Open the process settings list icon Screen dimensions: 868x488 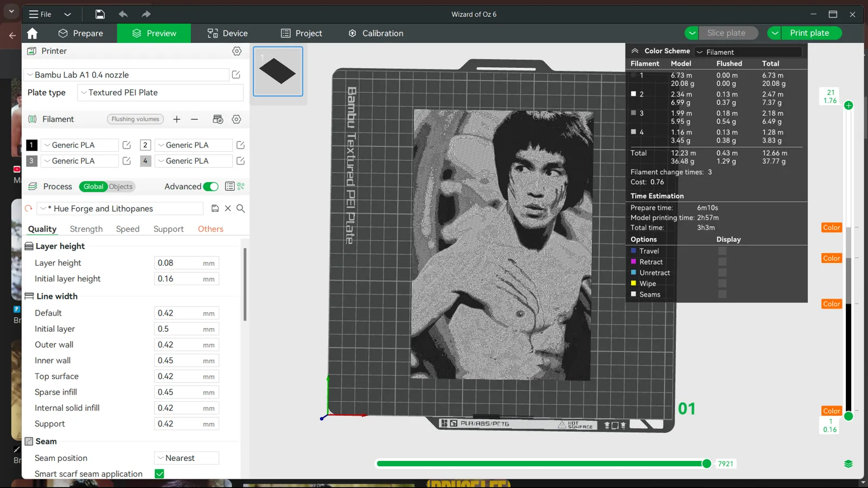tap(229, 187)
